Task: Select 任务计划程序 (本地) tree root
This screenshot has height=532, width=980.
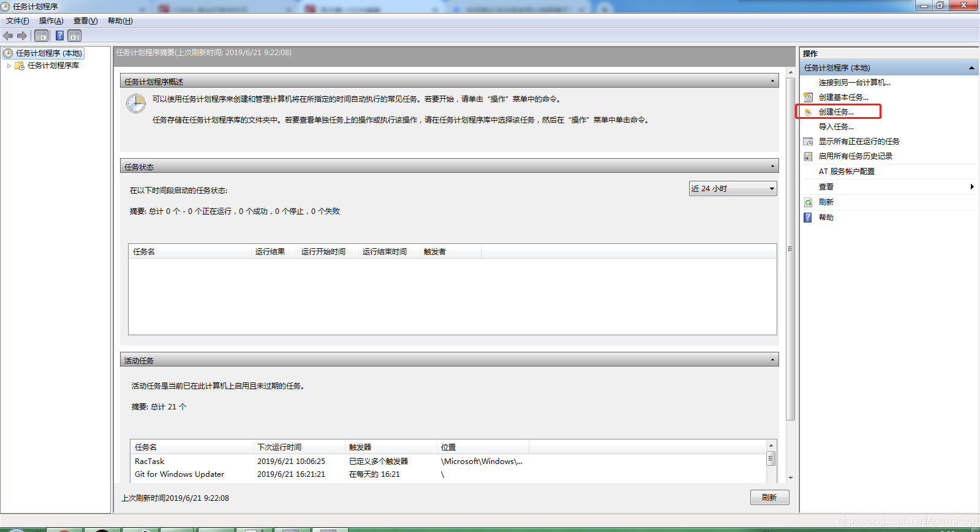Action: point(48,53)
